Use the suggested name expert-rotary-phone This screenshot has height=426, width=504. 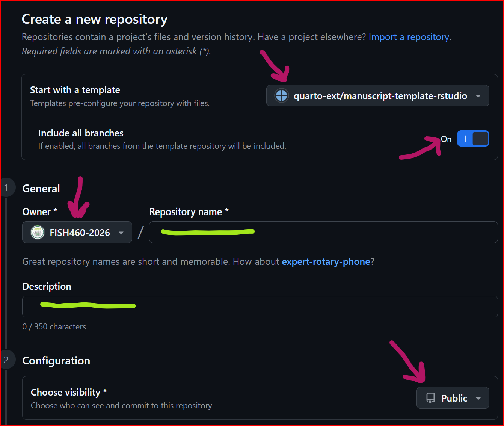(x=326, y=262)
